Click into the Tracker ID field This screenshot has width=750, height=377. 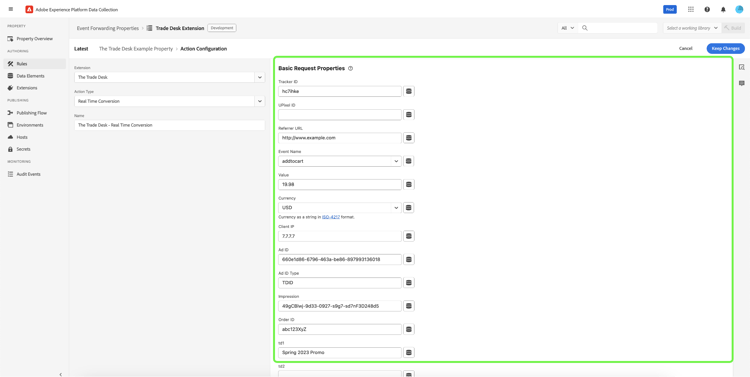click(x=340, y=91)
